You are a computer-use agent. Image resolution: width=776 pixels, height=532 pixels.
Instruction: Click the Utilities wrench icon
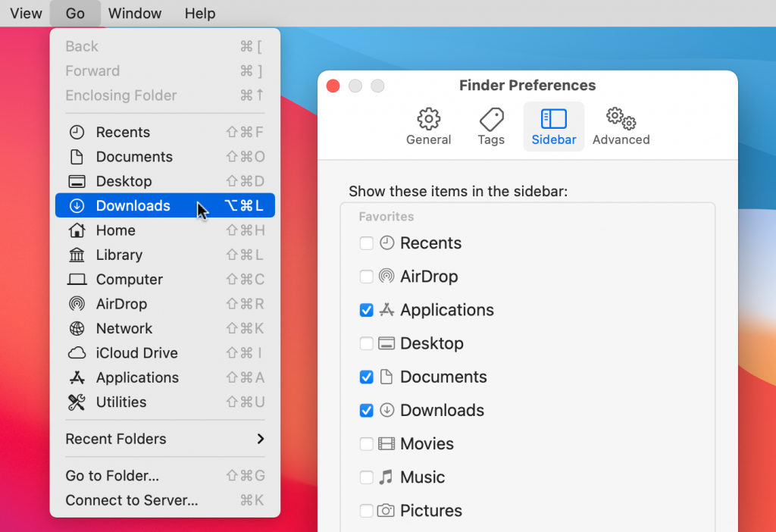click(x=77, y=402)
